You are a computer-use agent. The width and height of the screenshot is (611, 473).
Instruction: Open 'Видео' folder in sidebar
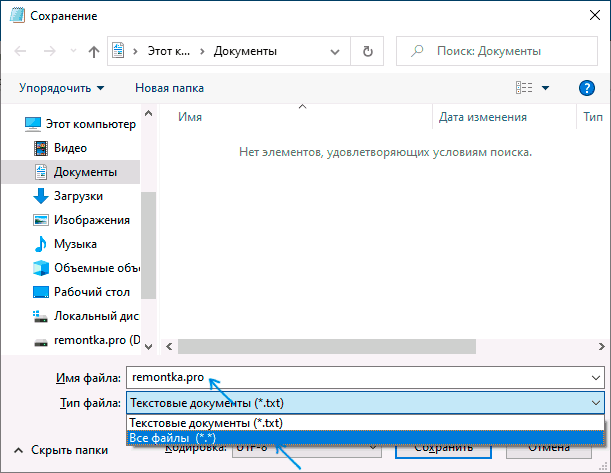[70, 148]
